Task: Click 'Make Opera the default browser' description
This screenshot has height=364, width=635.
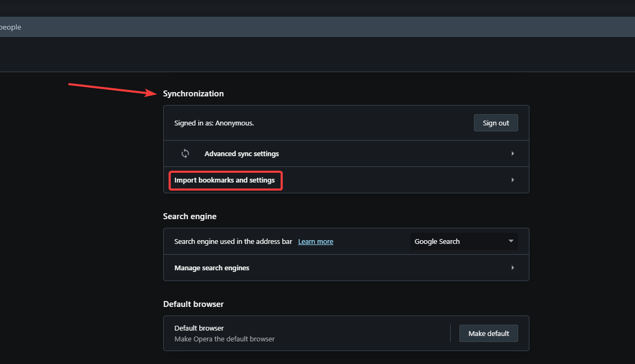Action: [x=225, y=339]
